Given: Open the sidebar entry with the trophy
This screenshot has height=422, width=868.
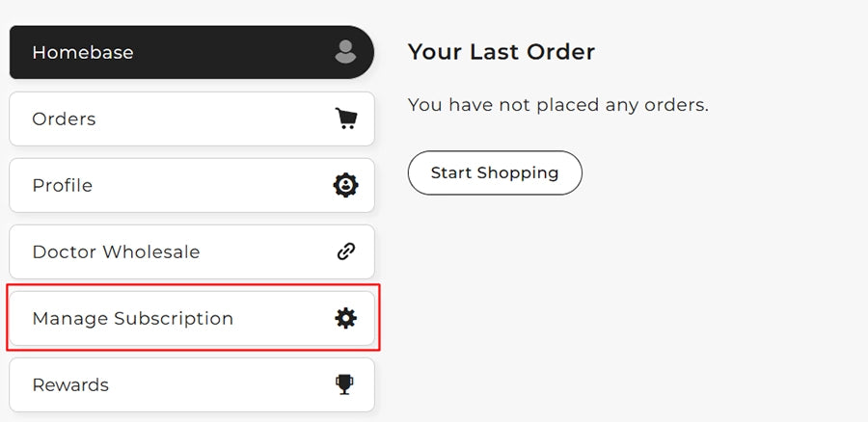Looking at the screenshot, I should pos(192,384).
